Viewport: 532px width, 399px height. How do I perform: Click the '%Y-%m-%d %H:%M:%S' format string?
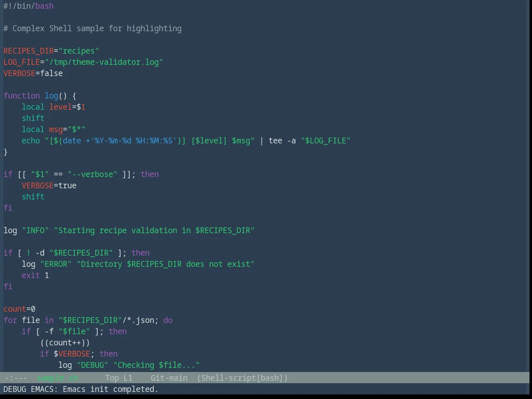[133, 140]
